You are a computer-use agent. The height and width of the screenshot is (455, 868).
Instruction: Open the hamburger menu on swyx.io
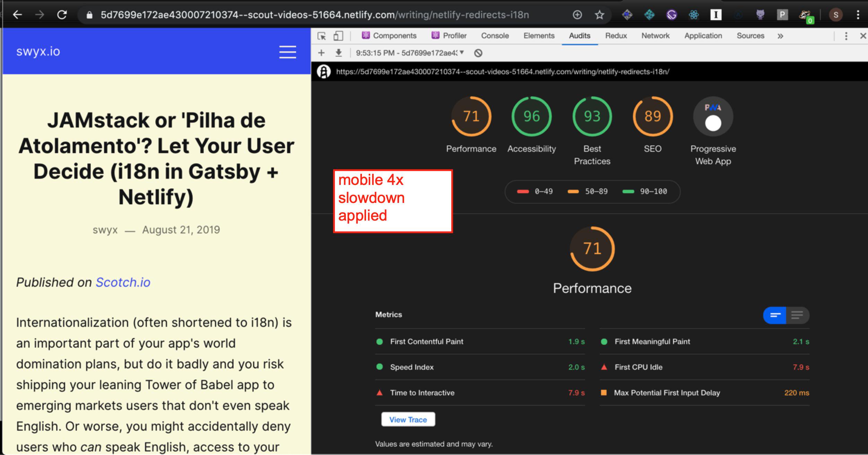click(288, 52)
